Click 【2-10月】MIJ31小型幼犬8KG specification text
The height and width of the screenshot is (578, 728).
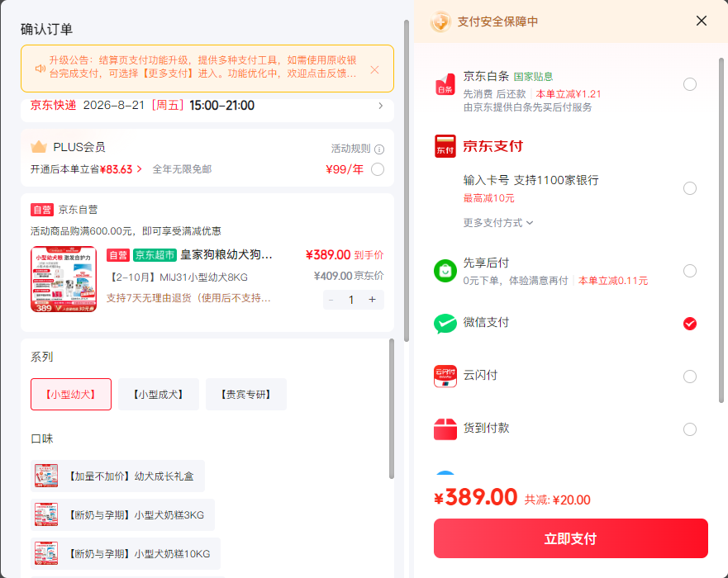[178, 277]
